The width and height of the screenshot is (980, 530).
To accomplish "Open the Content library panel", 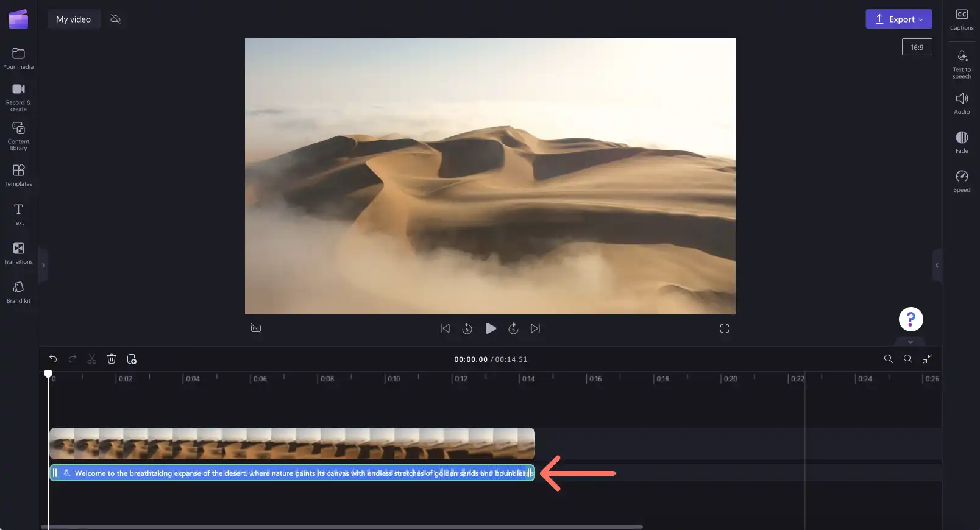I will pos(18,136).
